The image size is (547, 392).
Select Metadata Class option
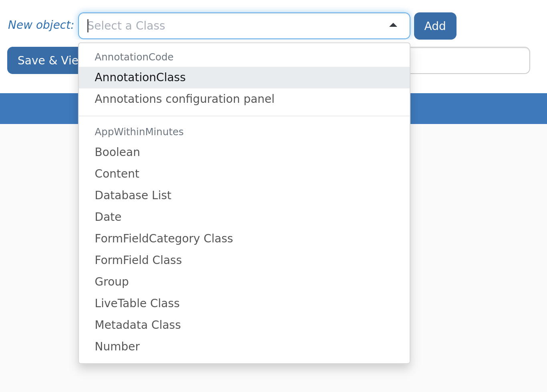[x=244, y=325]
